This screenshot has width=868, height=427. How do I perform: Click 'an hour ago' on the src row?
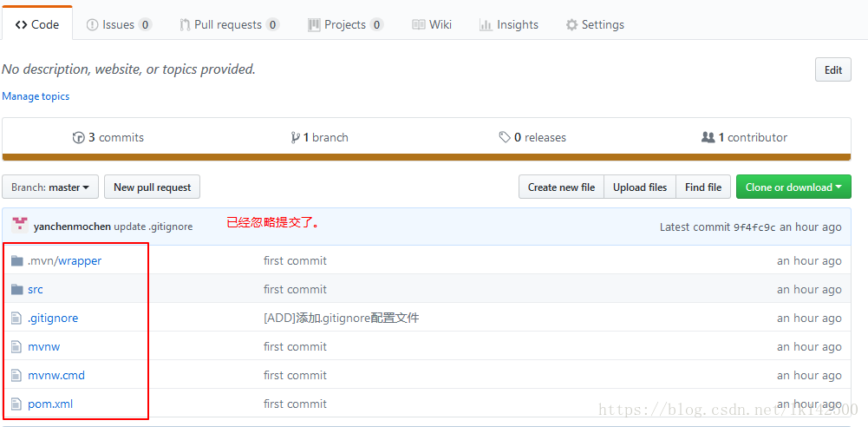(x=809, y=289)
